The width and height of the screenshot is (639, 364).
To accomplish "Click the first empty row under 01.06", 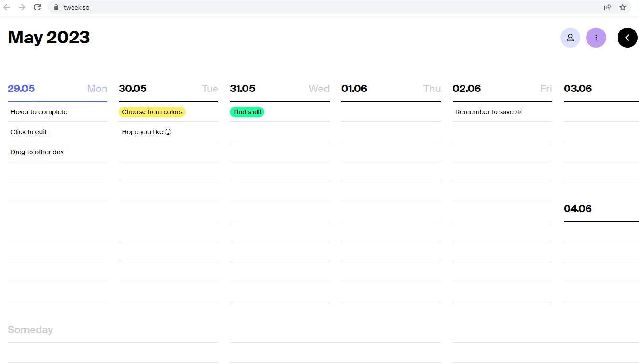I will pyautogui.click(x=391, y=112).
